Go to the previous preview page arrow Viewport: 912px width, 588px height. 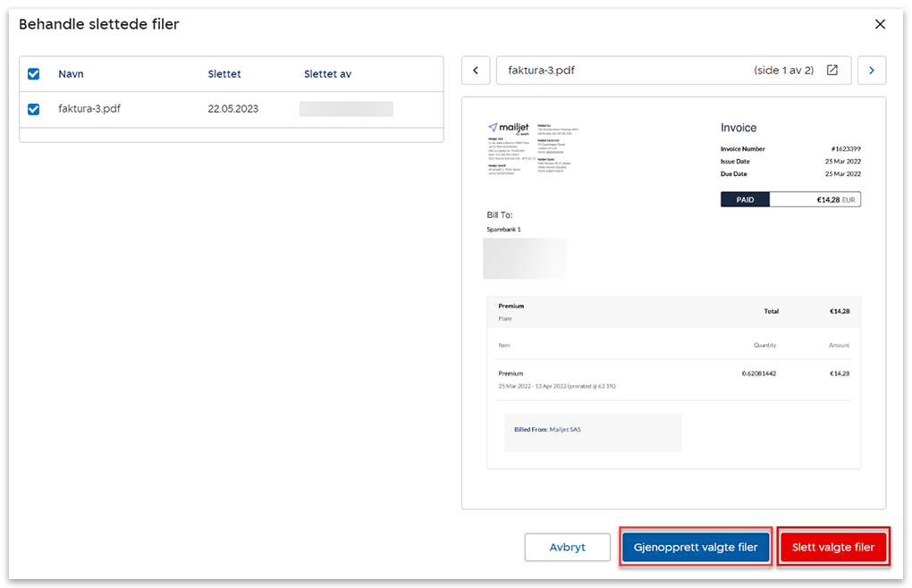click(476, 71)
